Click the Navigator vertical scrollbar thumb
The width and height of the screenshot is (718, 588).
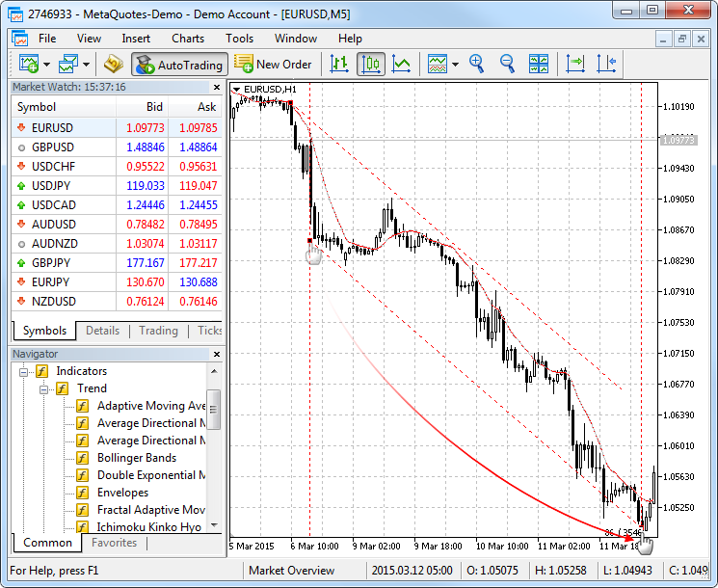[x=213, y=410]
